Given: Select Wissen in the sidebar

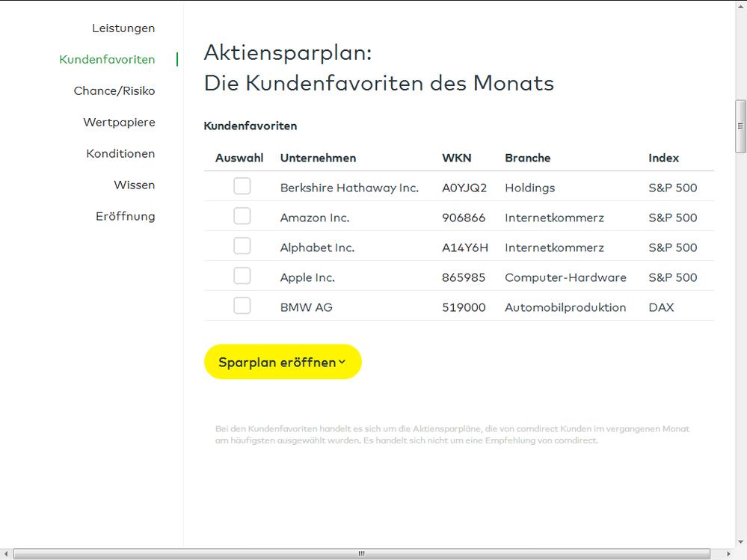Looking at the screenshot, I should (135, 185).
